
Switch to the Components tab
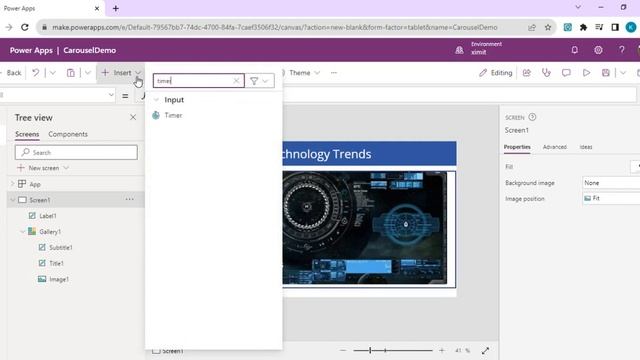pyautogui.click(x=68, y=134)
